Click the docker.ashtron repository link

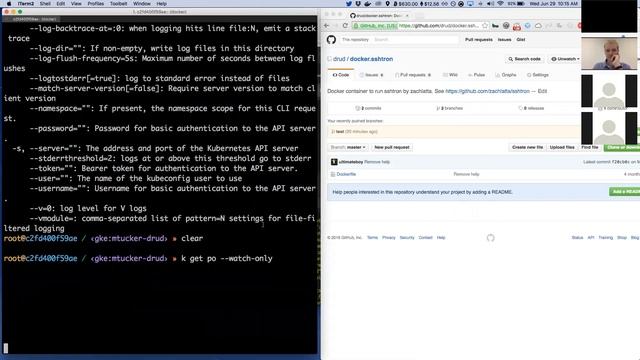pos(371,59)
